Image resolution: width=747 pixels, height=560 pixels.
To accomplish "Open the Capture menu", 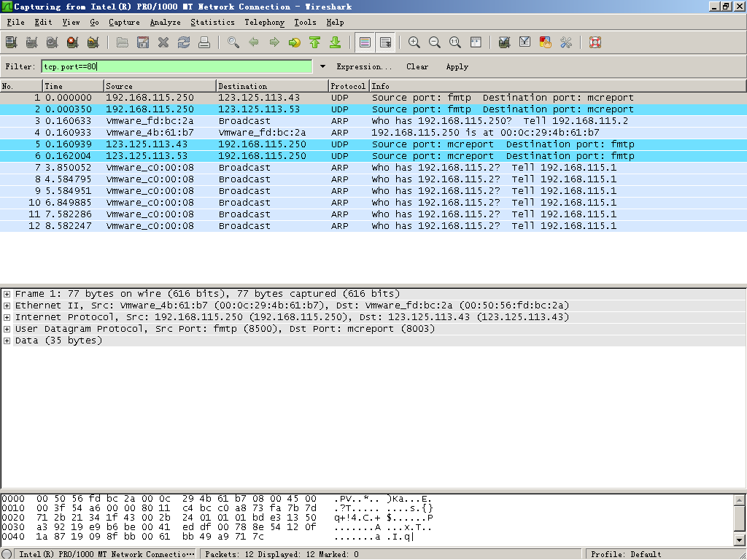I will [x=124, y=23].
